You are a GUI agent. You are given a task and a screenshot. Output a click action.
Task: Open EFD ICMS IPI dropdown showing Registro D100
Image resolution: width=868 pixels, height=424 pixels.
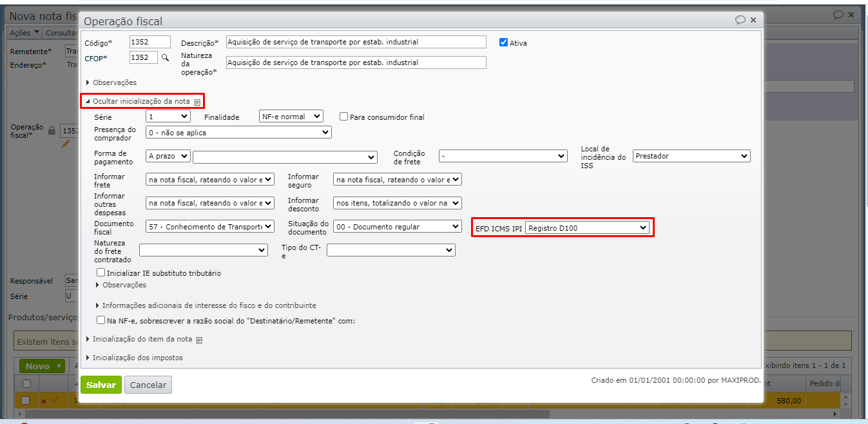587,227
